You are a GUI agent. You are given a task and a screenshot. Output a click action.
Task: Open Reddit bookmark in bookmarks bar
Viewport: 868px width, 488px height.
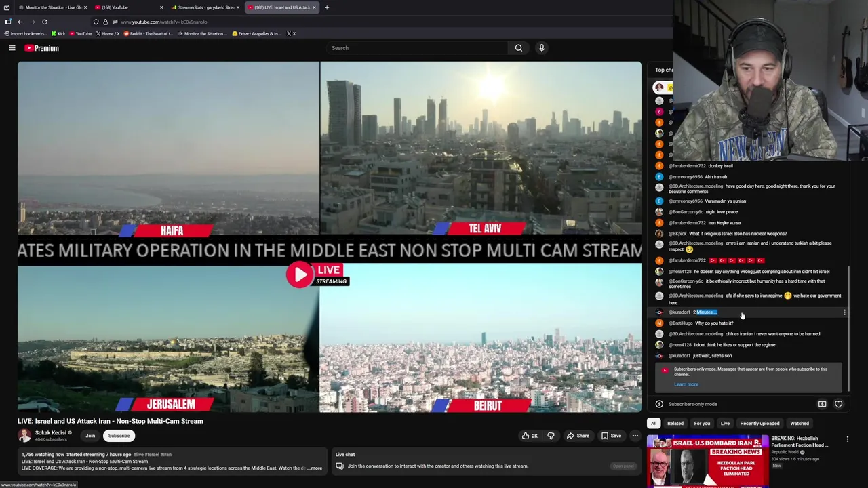pyautogui.click(x=148, y=33)
